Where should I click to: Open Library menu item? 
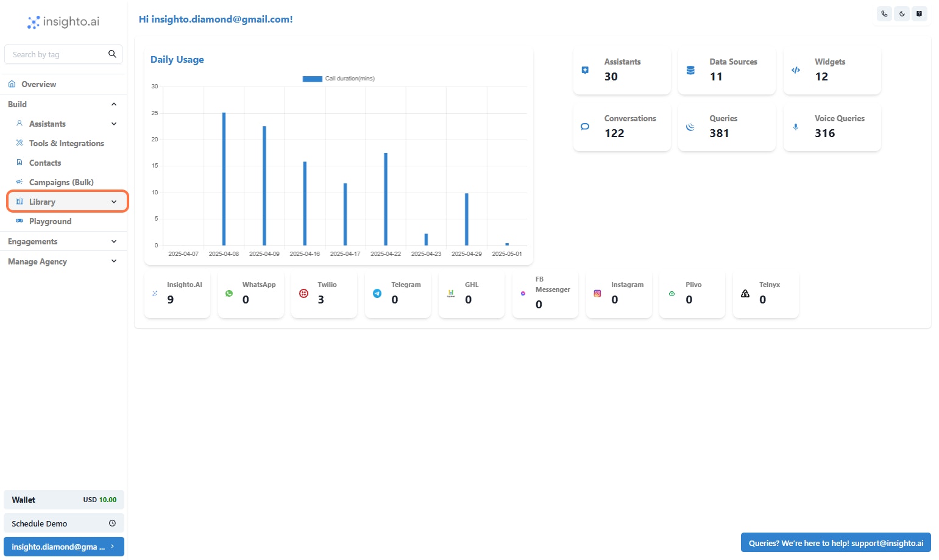coord(68,201)
